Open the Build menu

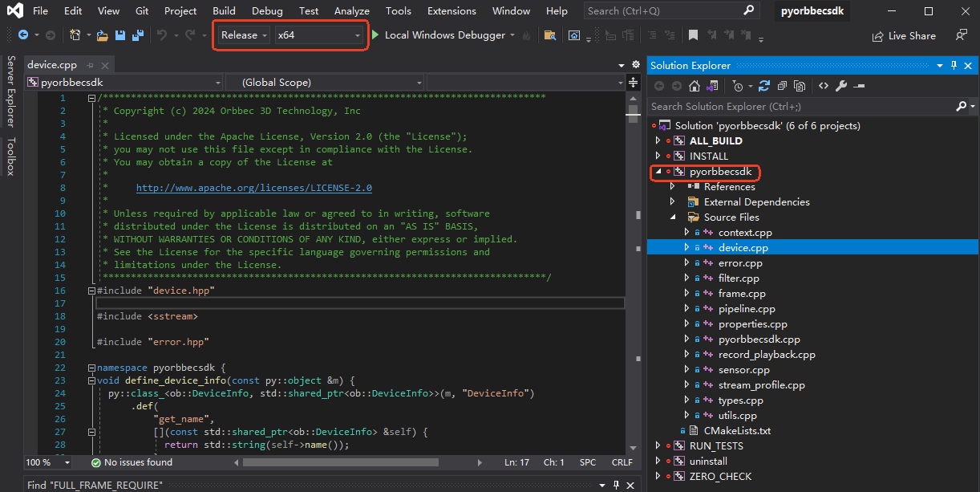224,11
